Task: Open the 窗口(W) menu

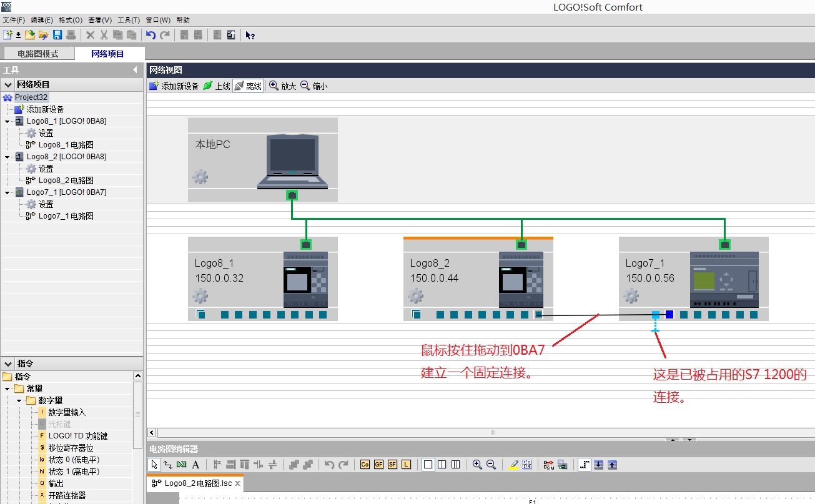Action: tap(158, 20)
